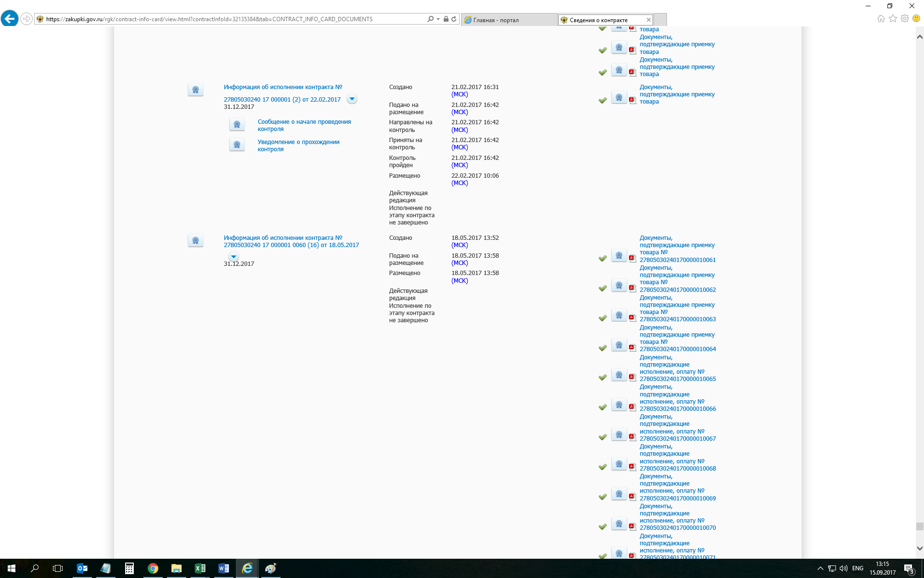
Task: Open document link number 27805030240170000010068
Action: [678, 468]
